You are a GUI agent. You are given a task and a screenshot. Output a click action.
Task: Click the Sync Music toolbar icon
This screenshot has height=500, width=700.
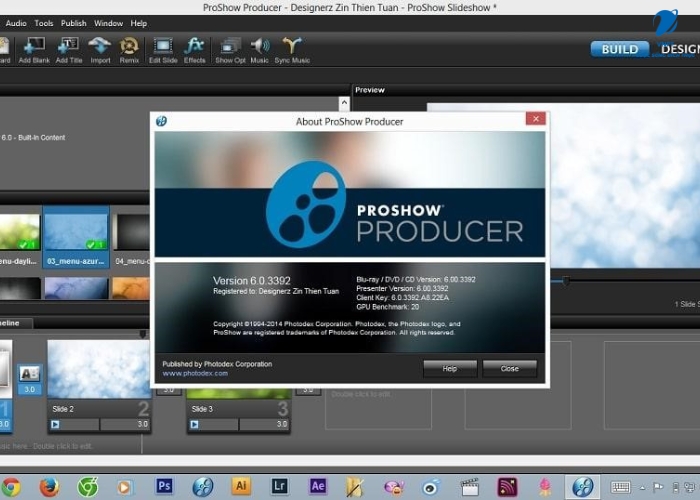tap(292, 50)
